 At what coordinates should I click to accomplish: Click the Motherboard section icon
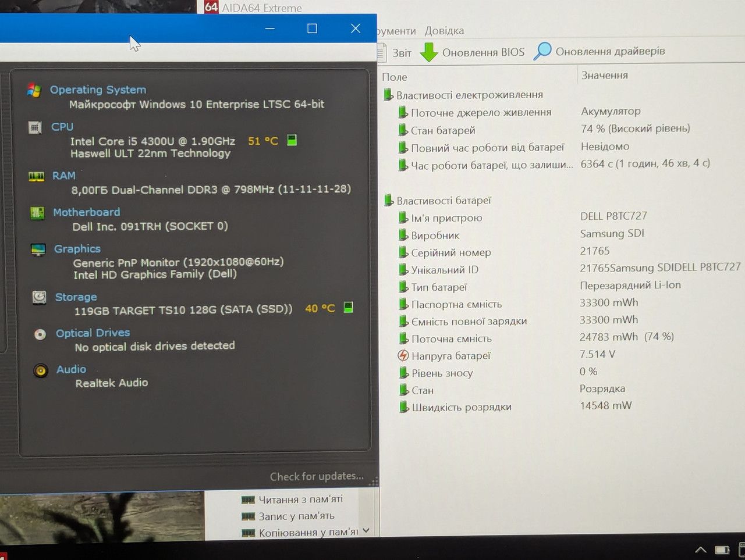(x=37, y=213)
